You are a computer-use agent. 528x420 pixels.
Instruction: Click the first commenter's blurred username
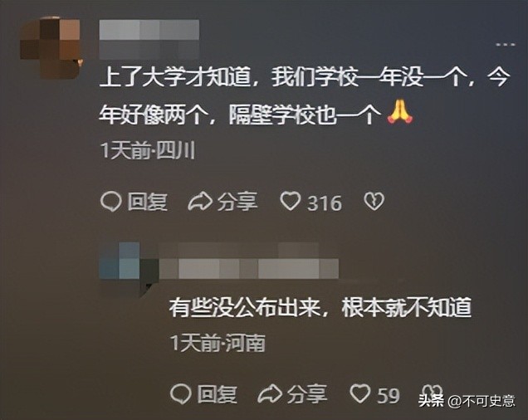tap(149, 39)
